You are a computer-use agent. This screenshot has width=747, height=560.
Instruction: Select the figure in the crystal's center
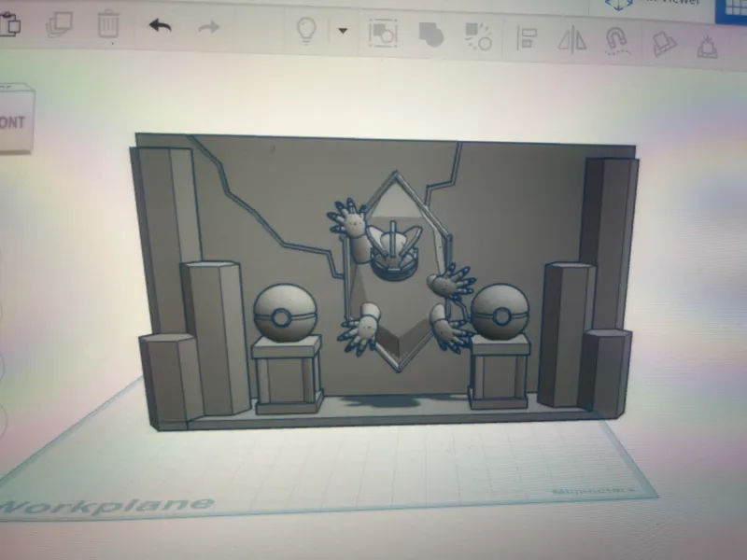394,251
